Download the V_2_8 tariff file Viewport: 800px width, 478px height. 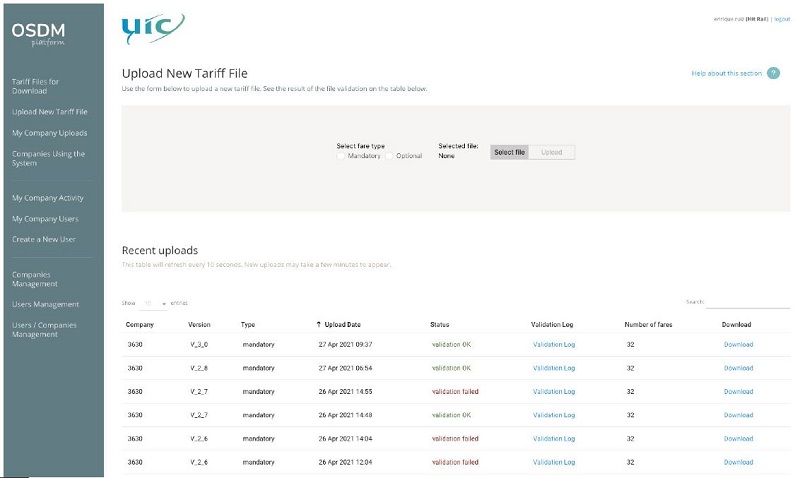coord(738,368)
